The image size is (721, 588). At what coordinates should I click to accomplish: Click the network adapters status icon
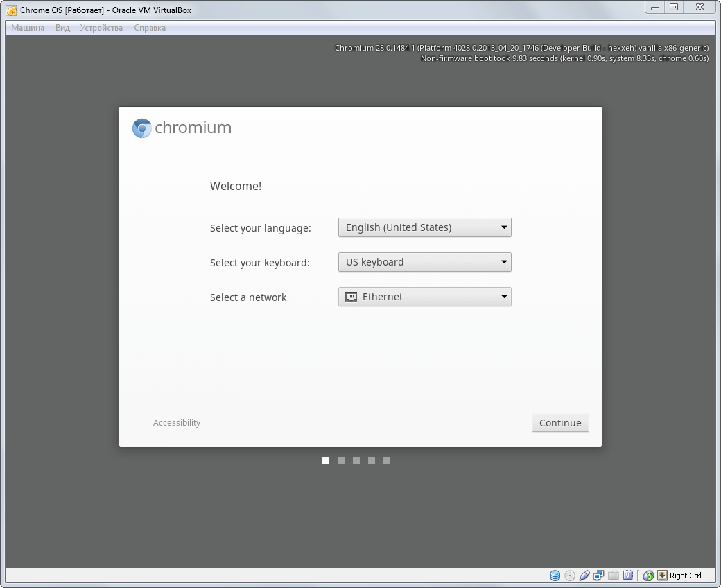599,575
